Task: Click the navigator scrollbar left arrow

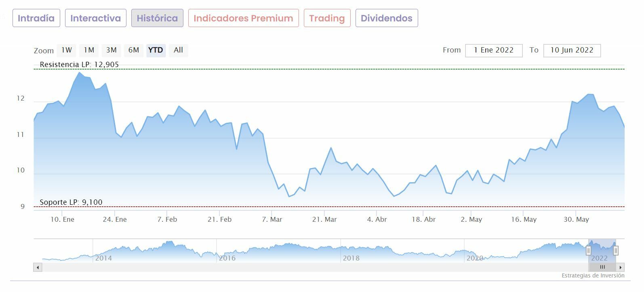Action: click(38, 267)
